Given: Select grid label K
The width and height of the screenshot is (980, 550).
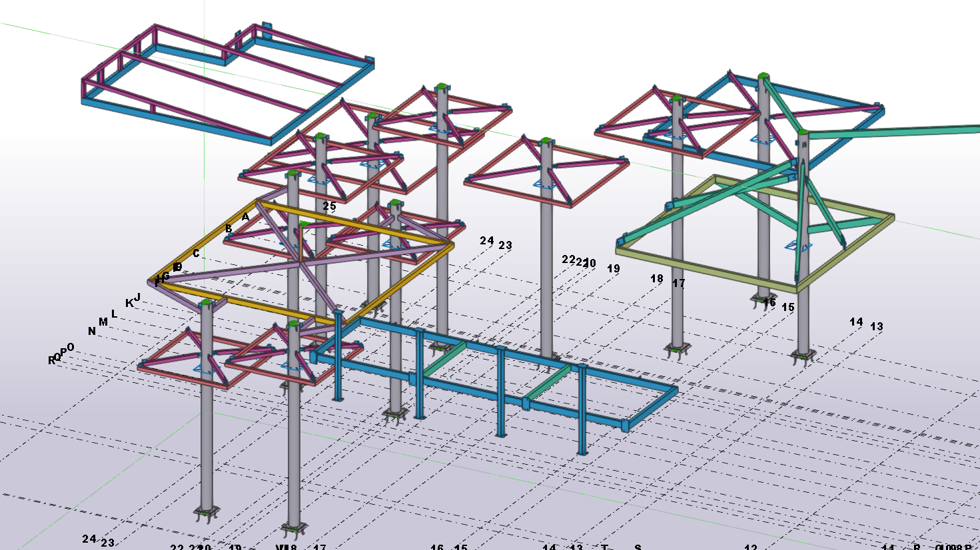Looking at the screenshot, I should pos(129,304).
